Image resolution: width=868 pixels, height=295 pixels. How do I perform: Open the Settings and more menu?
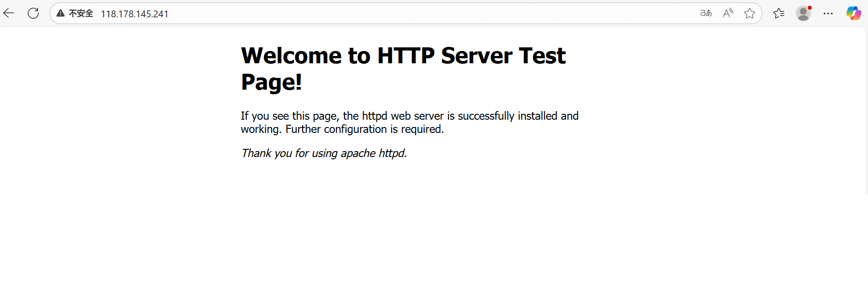(x=828, y=13)
